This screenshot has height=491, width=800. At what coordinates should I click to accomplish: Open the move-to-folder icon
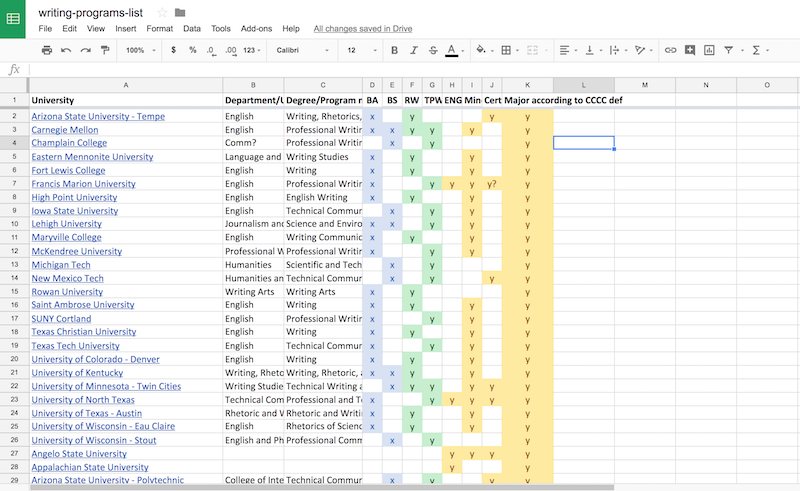(x=180, y=13)
